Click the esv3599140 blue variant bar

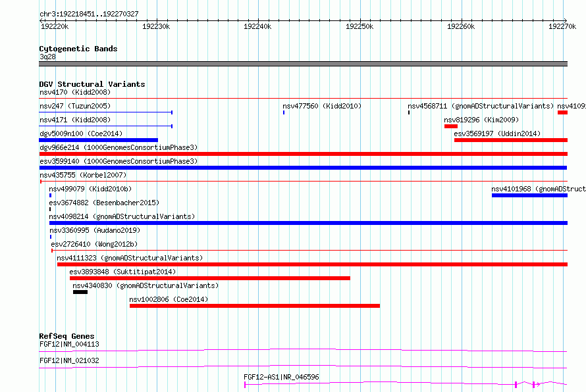click(x=303, y=168)
